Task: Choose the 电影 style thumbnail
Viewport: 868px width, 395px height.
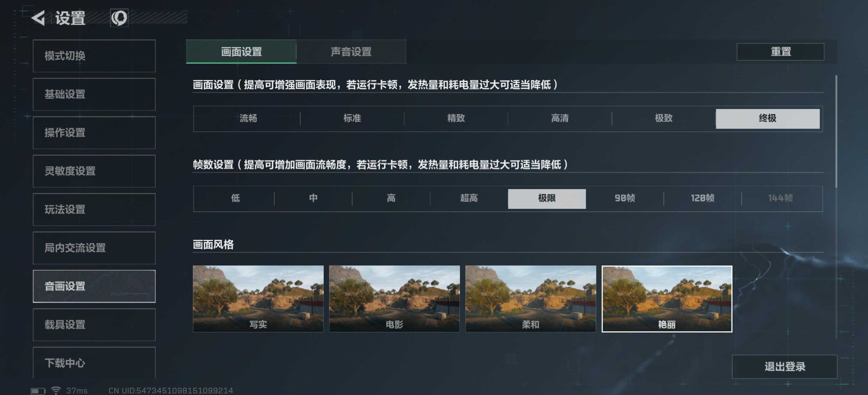Action: point(394,299)
